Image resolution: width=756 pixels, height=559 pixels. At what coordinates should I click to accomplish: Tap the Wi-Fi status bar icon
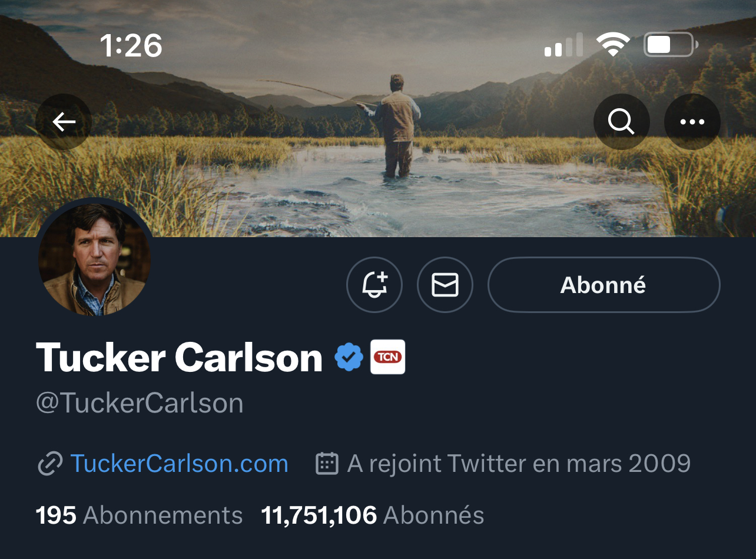point(612,45)
